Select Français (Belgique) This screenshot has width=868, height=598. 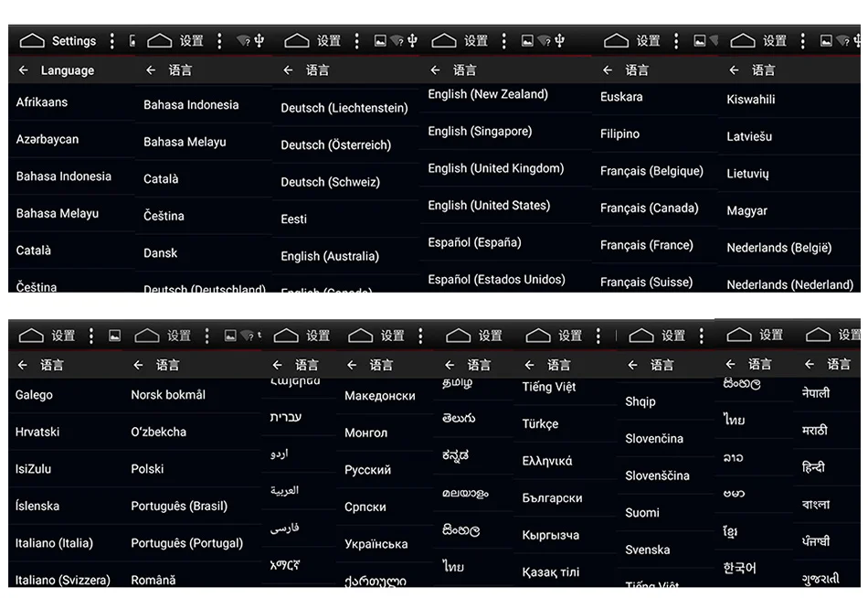tap(652, 171)
